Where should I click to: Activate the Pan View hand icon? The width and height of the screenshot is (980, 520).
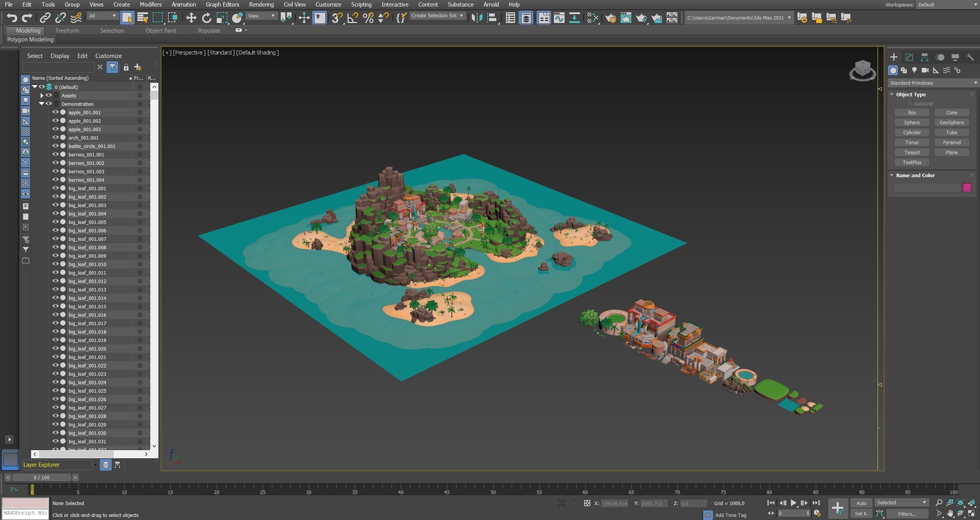tap(950, 513)
